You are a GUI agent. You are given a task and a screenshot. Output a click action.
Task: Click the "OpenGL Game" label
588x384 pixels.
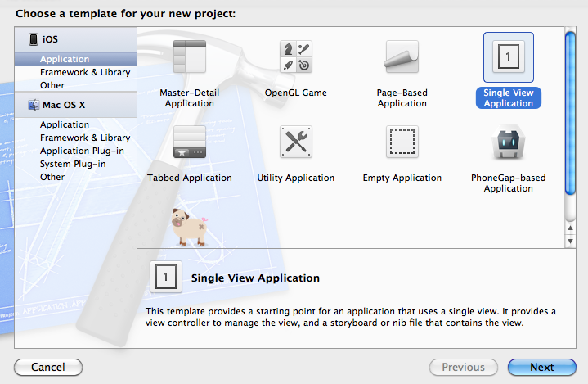(x=296, y=93)
